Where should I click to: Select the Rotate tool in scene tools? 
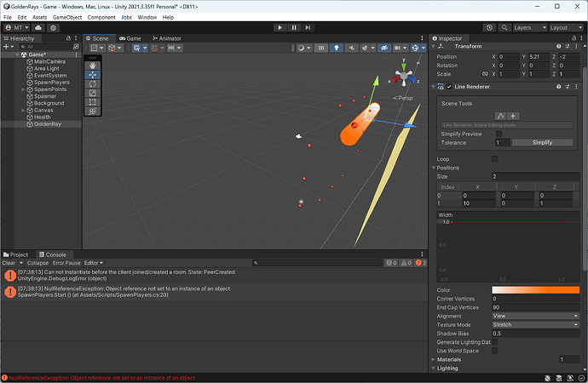coord(92,83)
